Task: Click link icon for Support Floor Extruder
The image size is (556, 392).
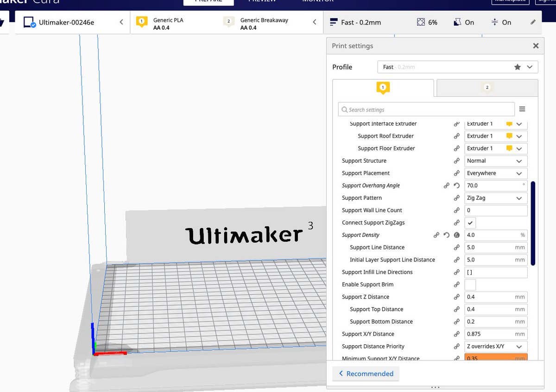Action: click(457, 148)
